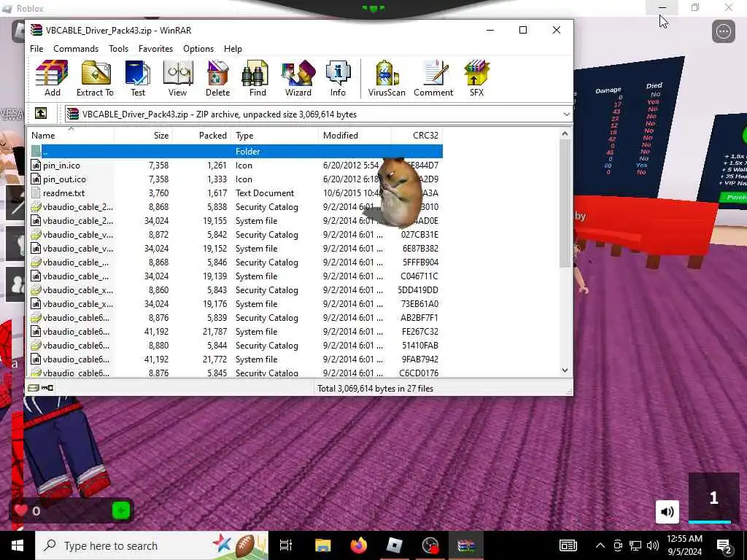Go up one level with the folder-up icon

pos(41,113)
